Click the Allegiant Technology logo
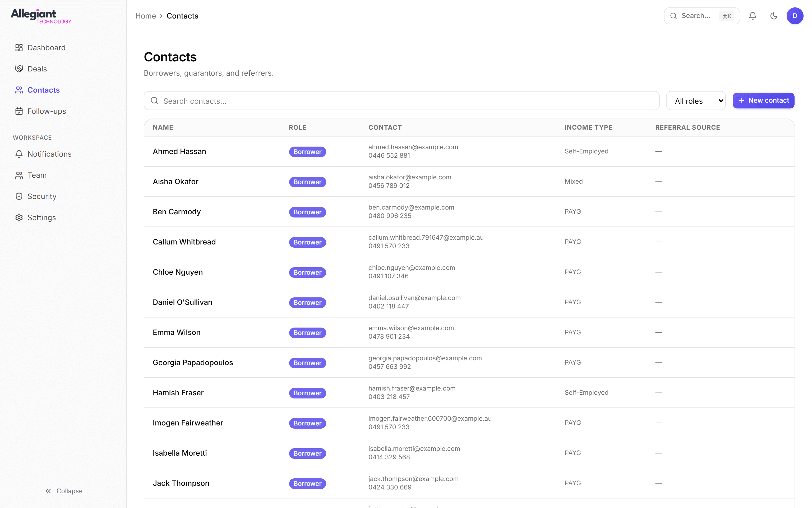Screen dimensions: 812x508 tap(41, 16)
